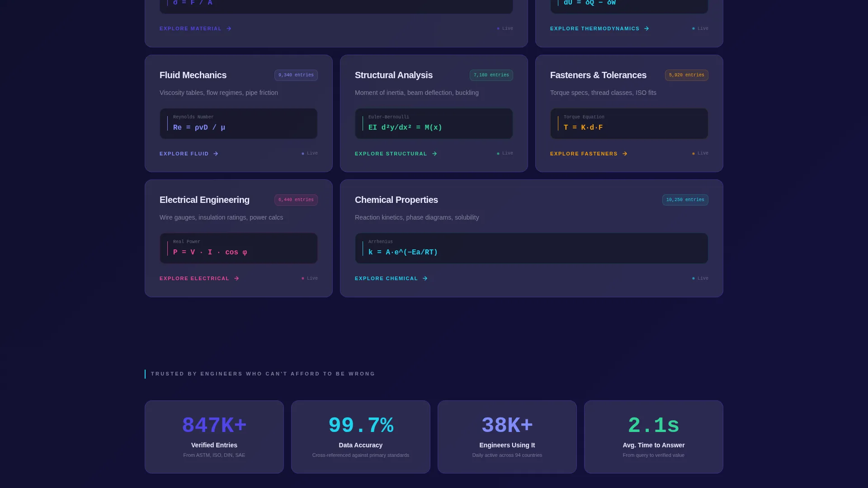The height and width of the screenshot is (488, 868).
Task: Open the Explore Thermodynamics link
Action: point(599,28)
